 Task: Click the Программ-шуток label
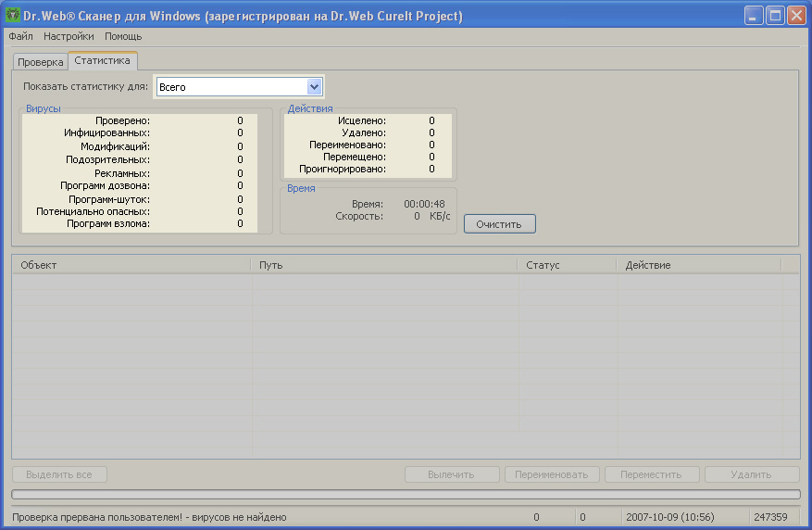click(x=109, y=199)
